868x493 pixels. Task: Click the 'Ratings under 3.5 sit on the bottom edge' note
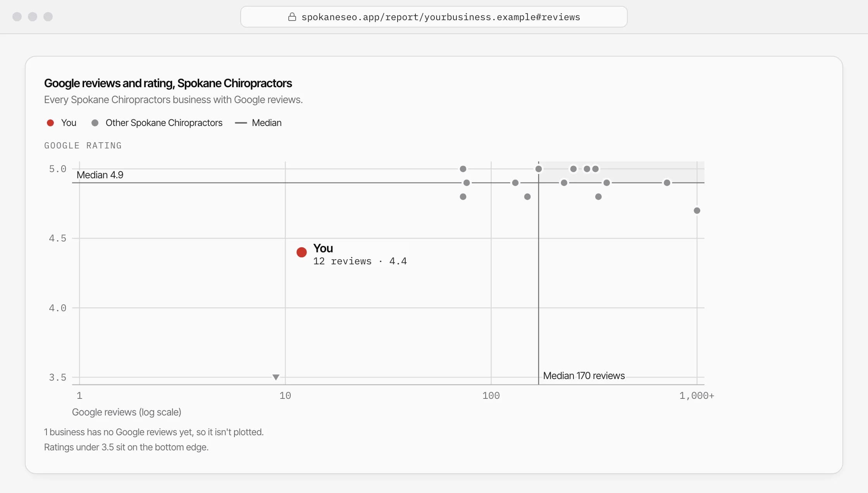126,447
